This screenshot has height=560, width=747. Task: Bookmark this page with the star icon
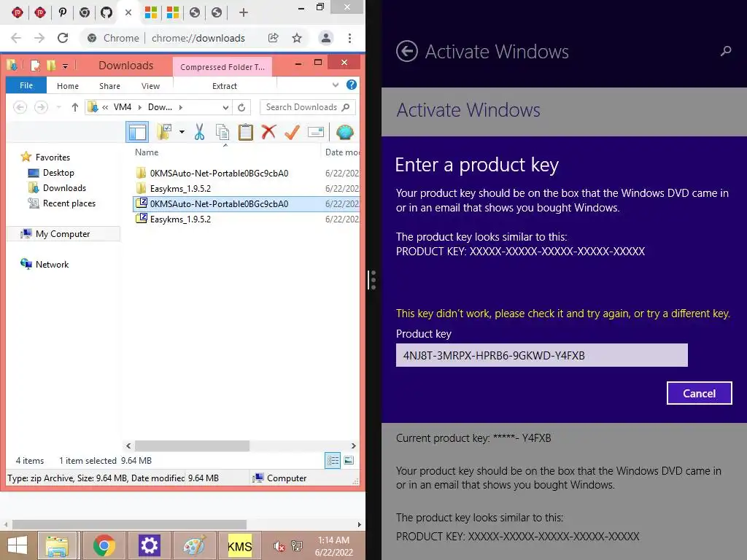click(x=297, y=38)
